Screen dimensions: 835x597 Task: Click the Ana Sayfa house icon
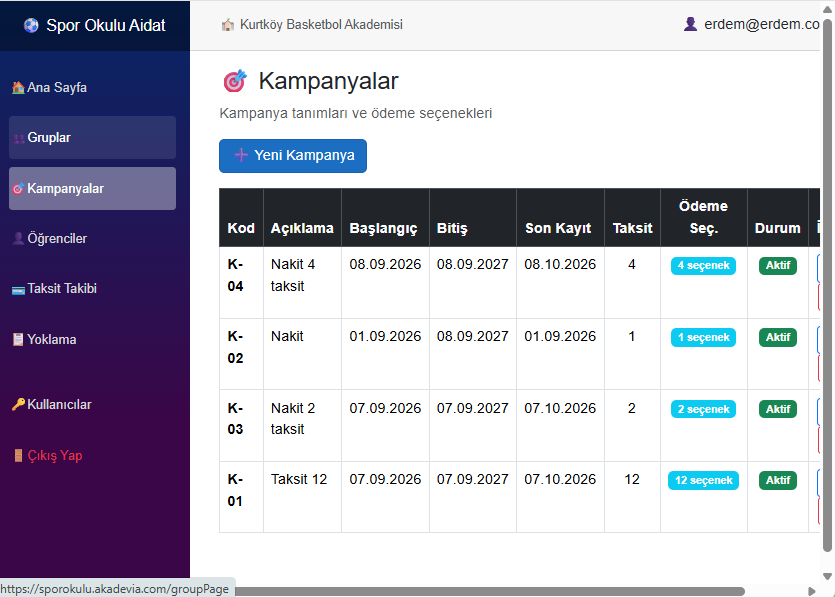pos(18,87)
